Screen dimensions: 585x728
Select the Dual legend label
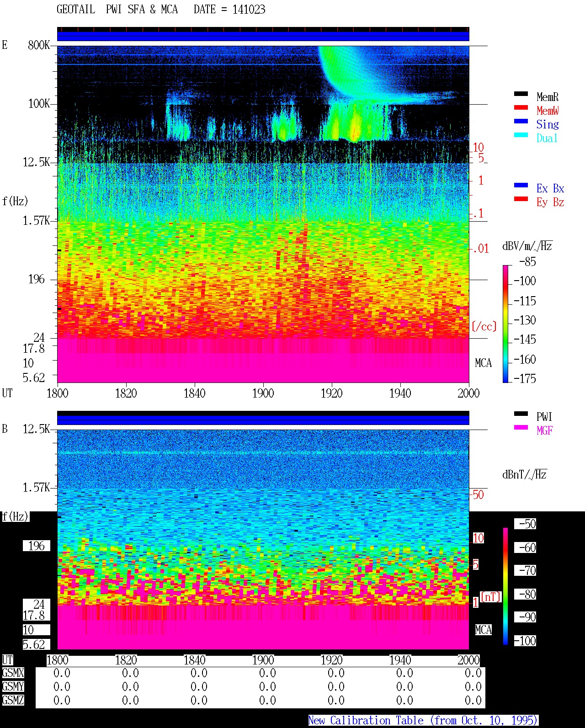[548, 138]
